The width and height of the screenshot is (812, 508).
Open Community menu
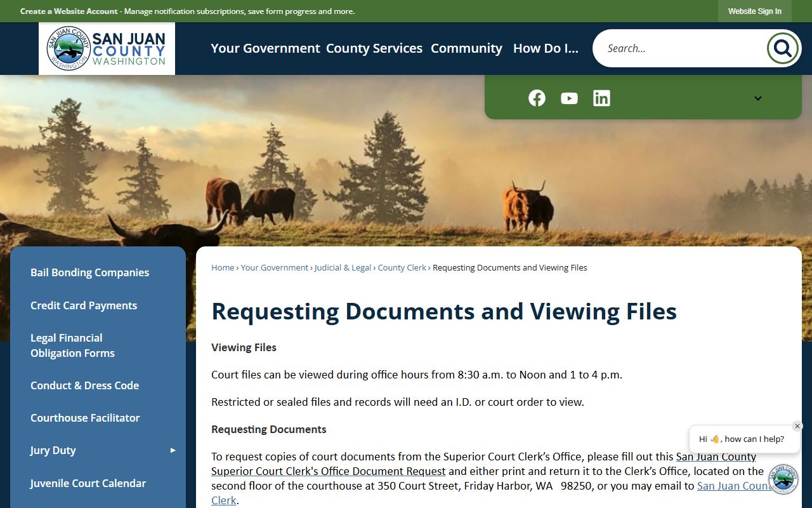pos(466,48)
